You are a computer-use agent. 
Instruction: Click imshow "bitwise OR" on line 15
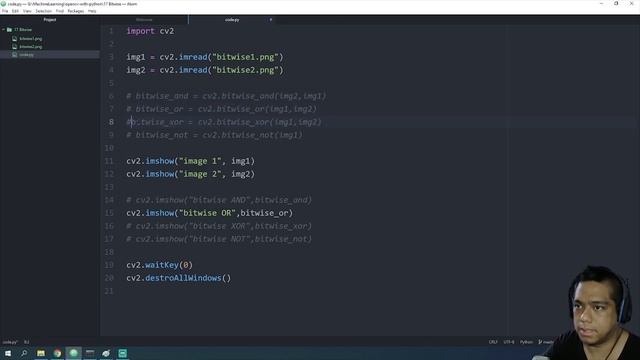(x=209, y=213)
